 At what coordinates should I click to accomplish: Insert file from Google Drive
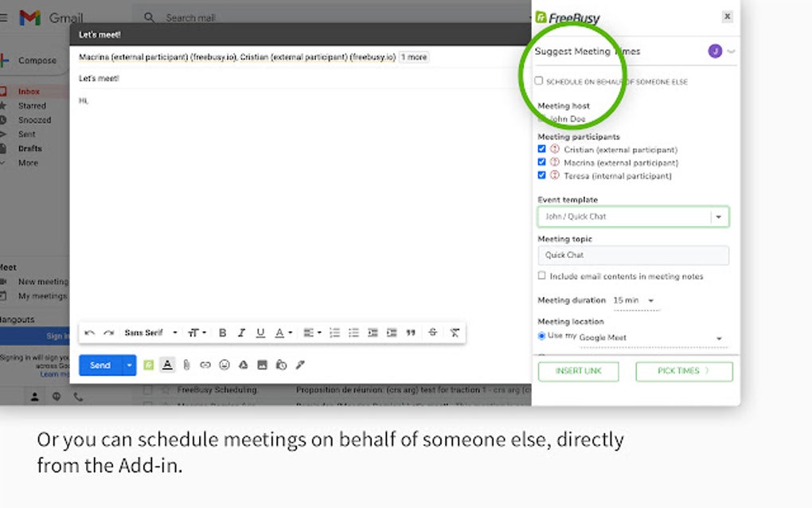pos(243,365)
